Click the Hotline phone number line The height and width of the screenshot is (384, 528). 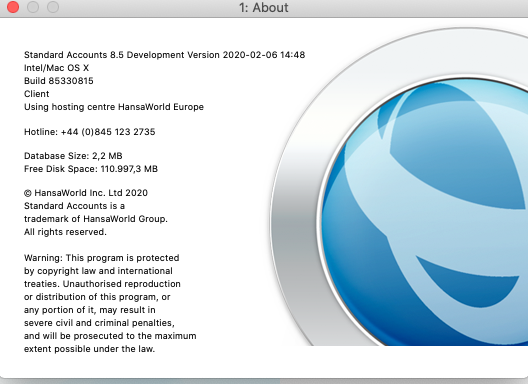[90, 132]
